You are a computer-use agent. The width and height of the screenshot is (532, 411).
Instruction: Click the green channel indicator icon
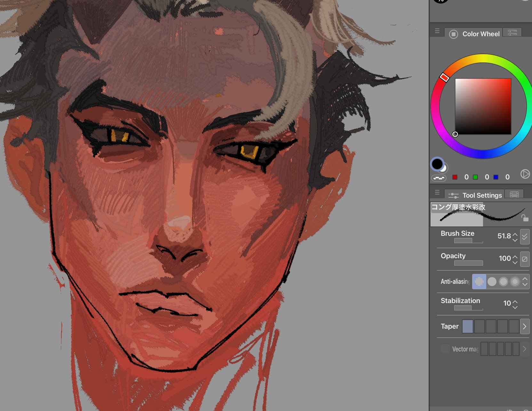click(475, 177)
